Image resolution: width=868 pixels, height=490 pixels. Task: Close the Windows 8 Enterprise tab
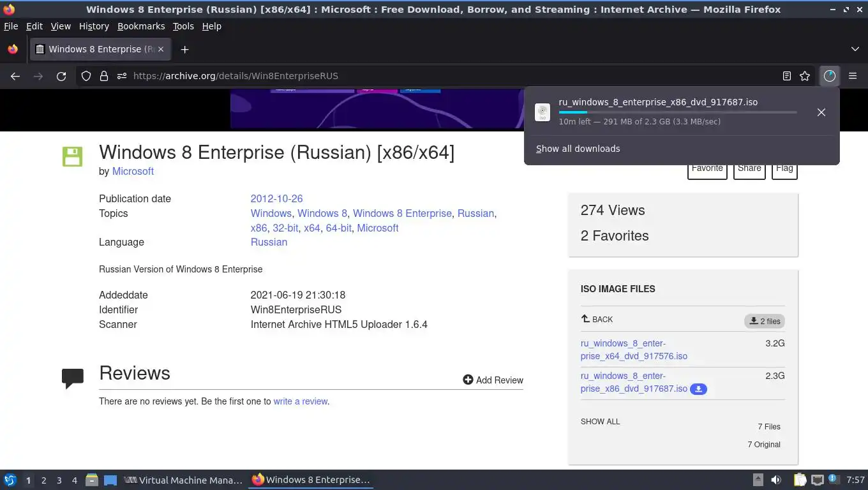[161, 49]
